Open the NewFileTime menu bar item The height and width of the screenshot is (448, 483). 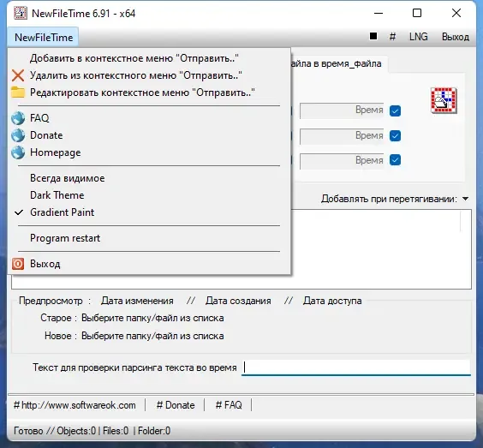coord(44,38)
